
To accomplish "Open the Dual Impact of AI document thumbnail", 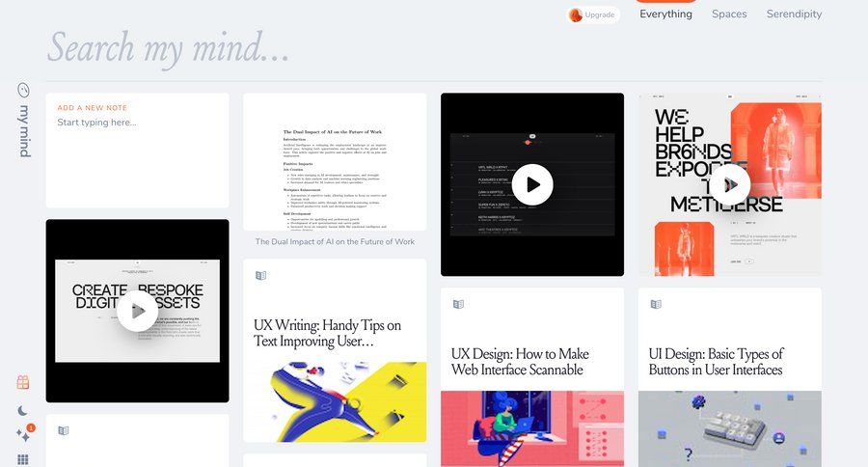I will pos(335,162).
